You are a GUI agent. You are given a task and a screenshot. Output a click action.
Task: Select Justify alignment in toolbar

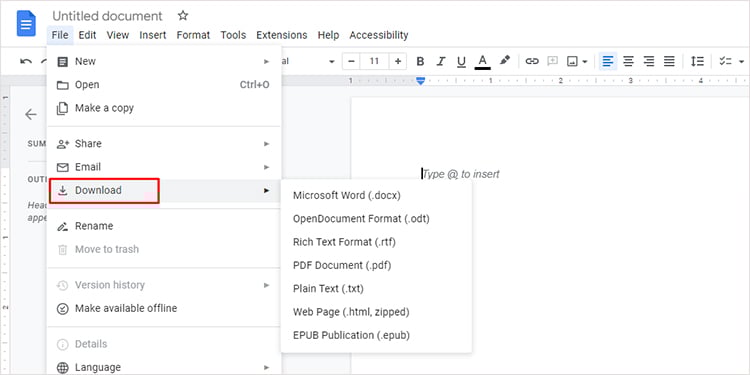click(669, 61)
